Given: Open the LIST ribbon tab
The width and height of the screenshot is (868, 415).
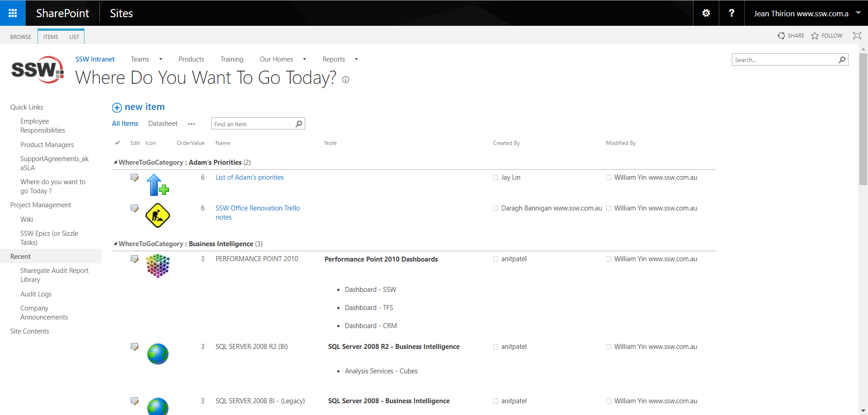Looking at the screenshot, I should [x=74, y=37].
